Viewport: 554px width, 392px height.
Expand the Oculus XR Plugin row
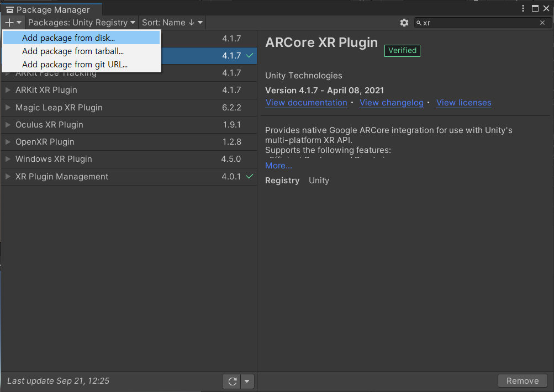pos(8,125)
